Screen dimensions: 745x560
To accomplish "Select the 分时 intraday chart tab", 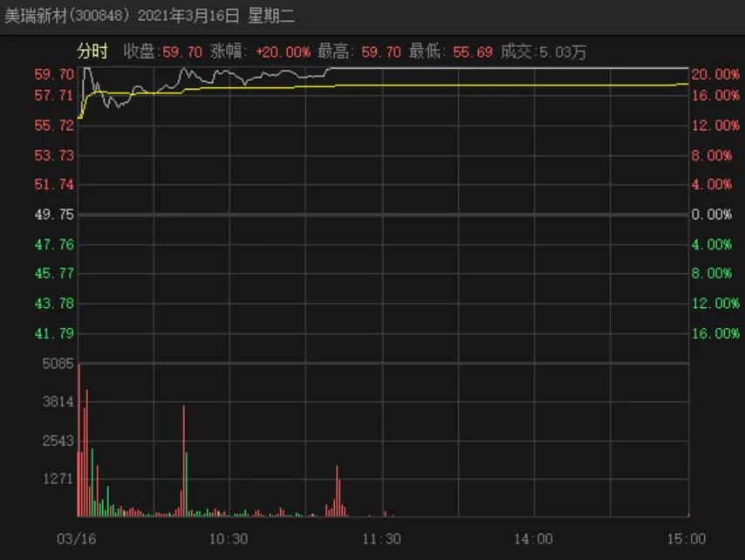I will [92, 51].
